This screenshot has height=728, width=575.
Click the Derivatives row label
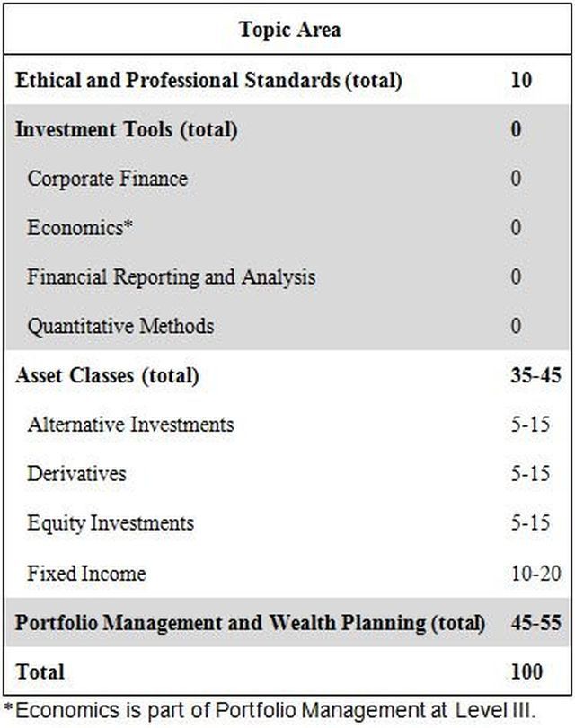pyautogui.click(x=76, y=474)
